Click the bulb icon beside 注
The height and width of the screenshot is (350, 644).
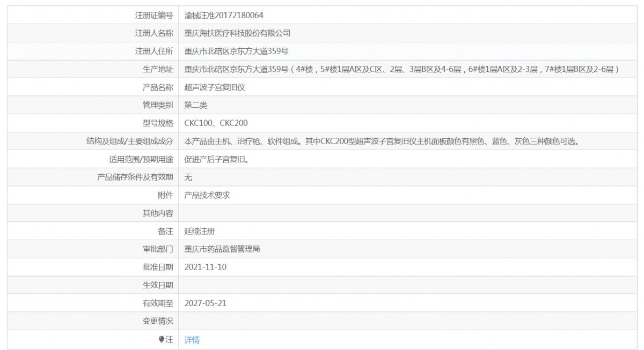(162, 339)
